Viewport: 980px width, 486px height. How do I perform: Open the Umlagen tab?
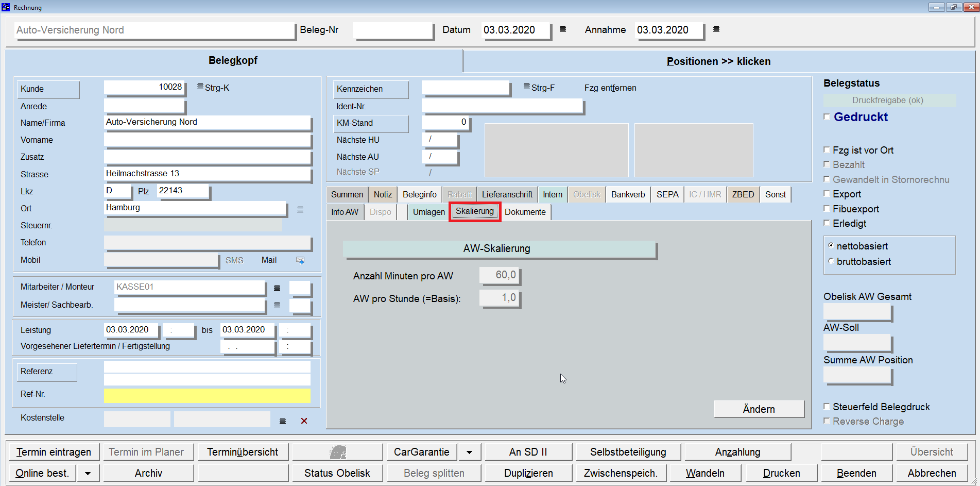click(x=428, y=212)
